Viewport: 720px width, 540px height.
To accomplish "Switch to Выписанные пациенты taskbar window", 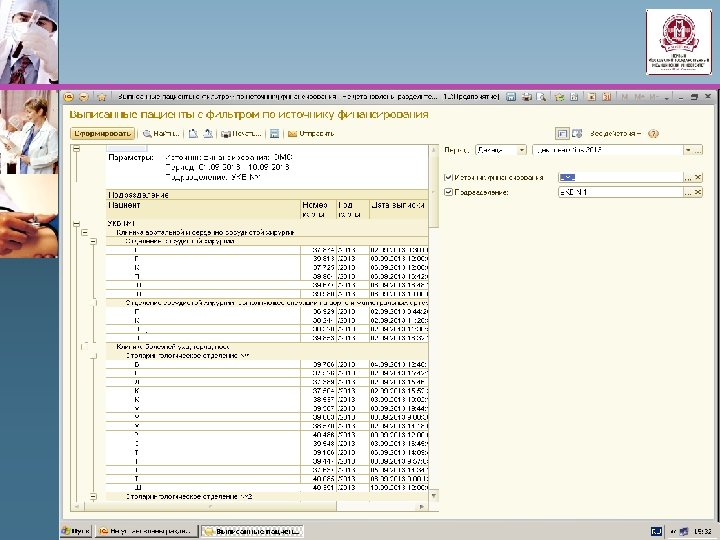I will (x=251, y=530).
